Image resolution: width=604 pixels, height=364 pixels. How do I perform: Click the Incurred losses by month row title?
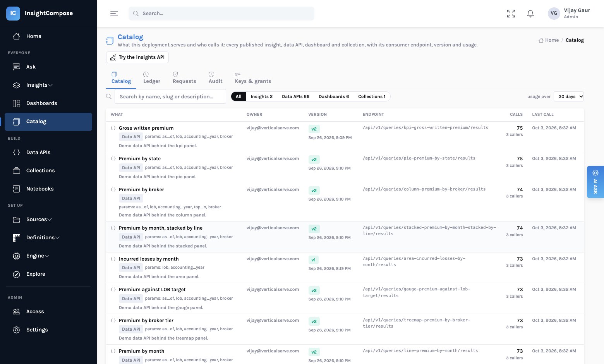(149, 259)
